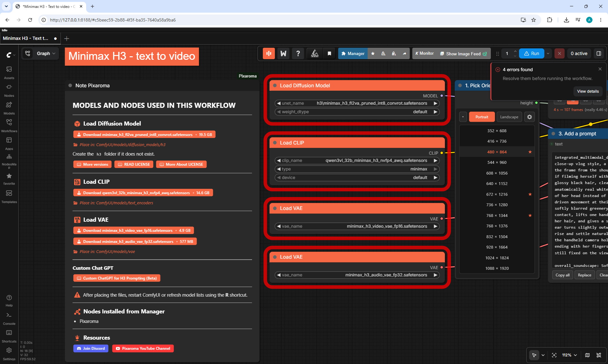Image resolution: width=608 pixels, height=364 pixels.
Task: Open the Workflows sidebar panel
Action: (9, 126)
